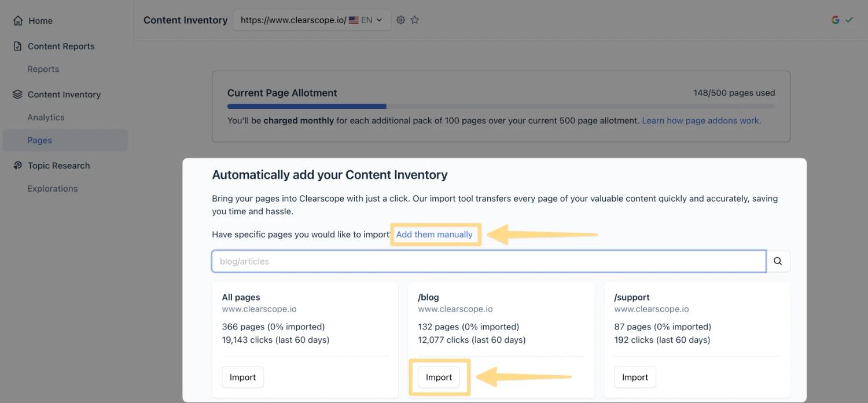The height and width of the screenshot is (403, 868).
Task: Click 132 pages (0% imported) text
Action: click(468, 327)
